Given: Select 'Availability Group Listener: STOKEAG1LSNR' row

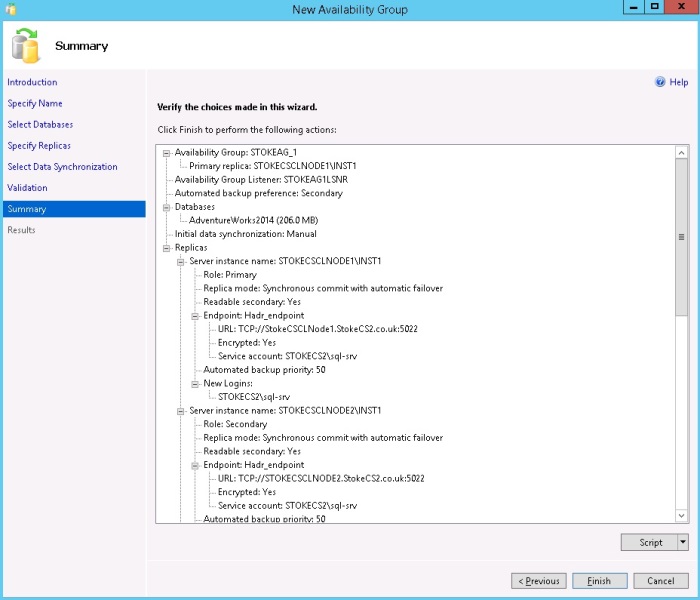Looking at the screenshot, I should 261,179.
